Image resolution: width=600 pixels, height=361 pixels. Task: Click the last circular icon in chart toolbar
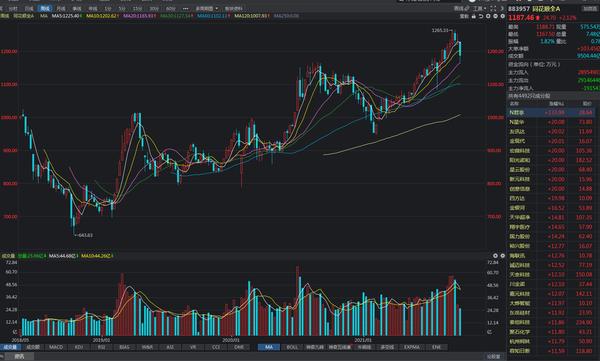[502, 16]
